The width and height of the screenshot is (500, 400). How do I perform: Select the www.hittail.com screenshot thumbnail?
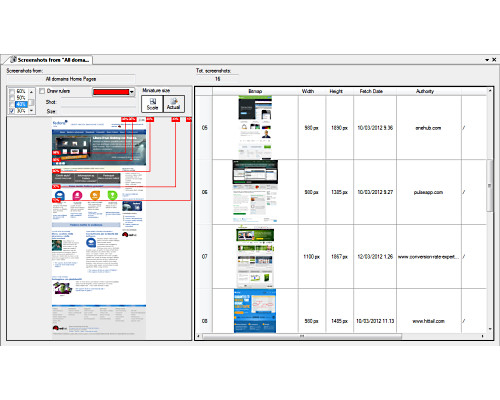click(x=255, y=311)
